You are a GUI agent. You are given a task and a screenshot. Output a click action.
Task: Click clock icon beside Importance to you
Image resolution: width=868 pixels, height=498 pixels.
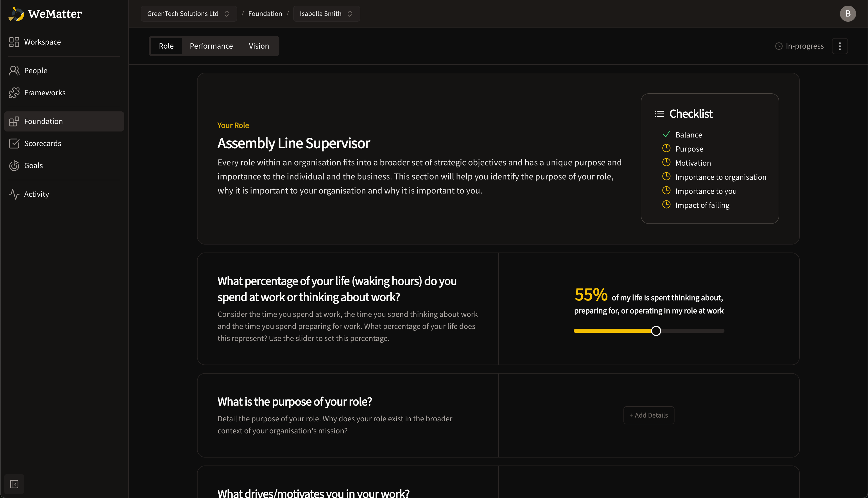666,190
